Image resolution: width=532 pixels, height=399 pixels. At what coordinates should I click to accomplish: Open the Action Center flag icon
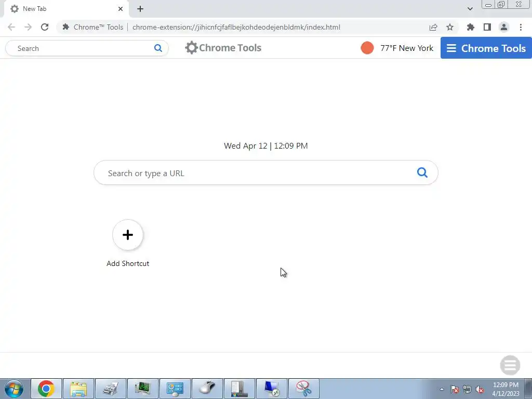click(455, 389)
